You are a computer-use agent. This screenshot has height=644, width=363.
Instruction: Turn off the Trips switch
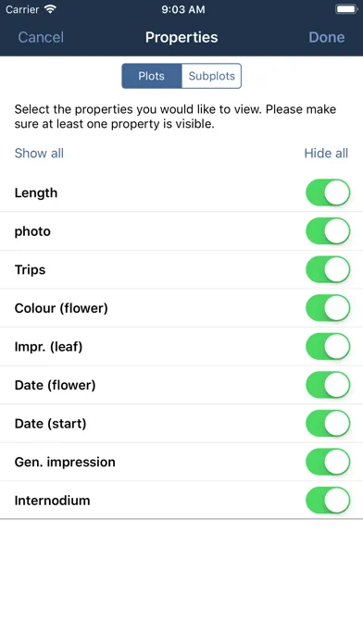(x=328, y=269)
